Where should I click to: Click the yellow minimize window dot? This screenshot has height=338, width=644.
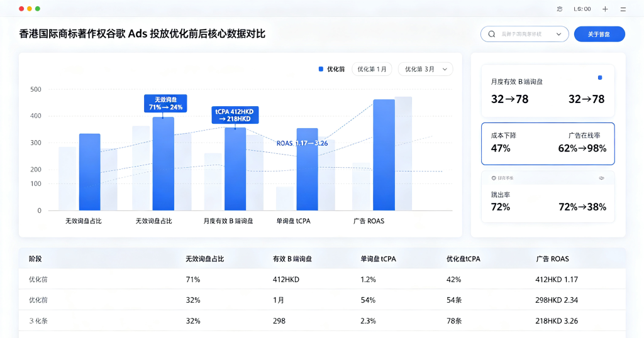30,9
